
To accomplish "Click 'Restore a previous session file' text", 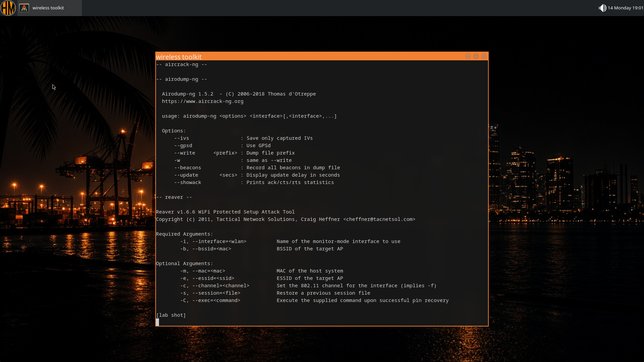I will pyautogui.click(x=323, y=293).
